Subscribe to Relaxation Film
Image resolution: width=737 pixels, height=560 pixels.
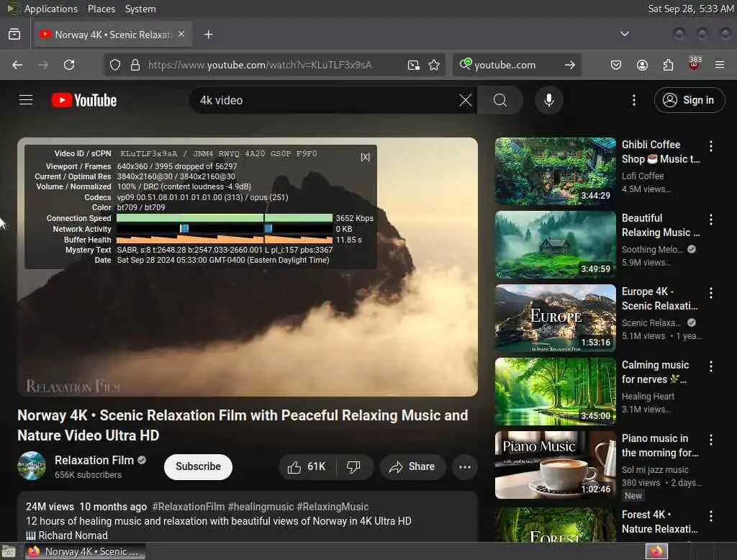point(198,467)
